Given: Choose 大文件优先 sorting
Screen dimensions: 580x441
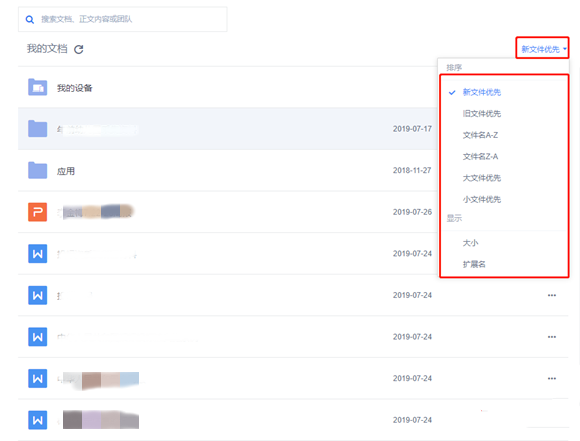Looking at the screenshot, I should (482, 178).
